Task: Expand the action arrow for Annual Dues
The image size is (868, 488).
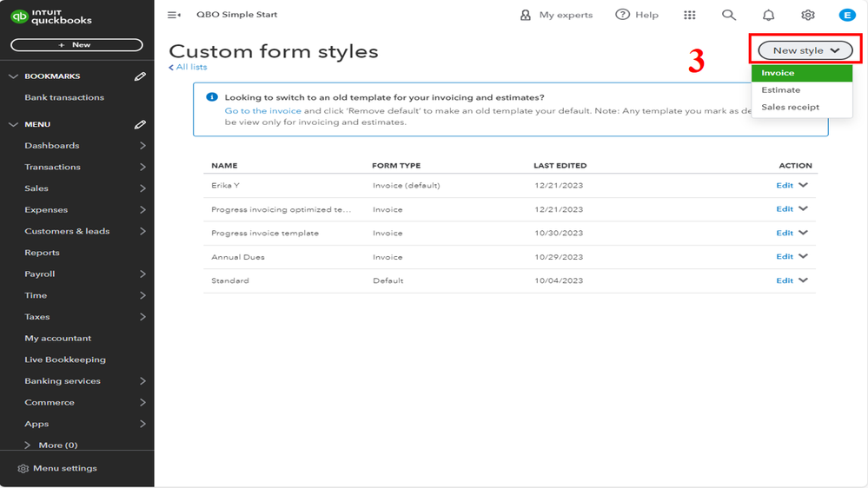Action: (x=804, y=256)
